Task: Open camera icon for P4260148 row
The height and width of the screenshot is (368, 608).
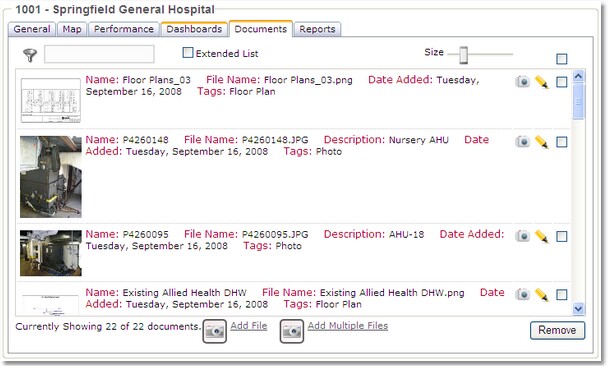Action: point(522,141)
